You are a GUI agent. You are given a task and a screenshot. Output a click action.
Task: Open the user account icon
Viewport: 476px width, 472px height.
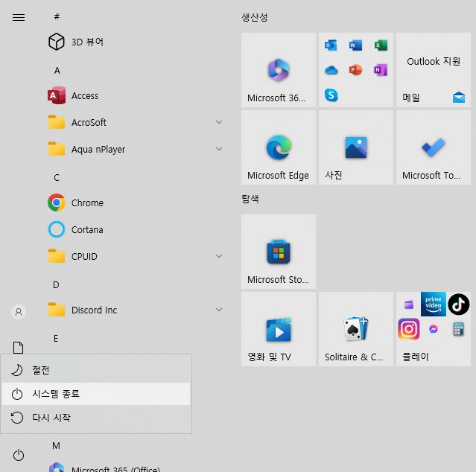click(x=19, y=312)
